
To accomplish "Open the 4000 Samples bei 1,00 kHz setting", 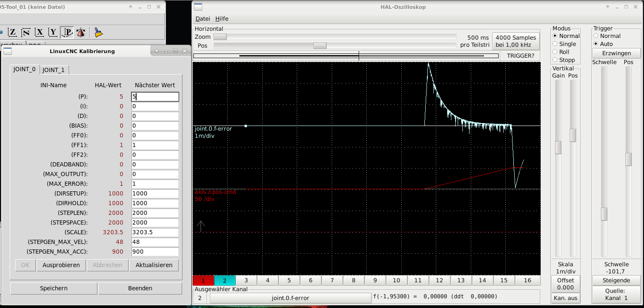I will click(516, 41).
